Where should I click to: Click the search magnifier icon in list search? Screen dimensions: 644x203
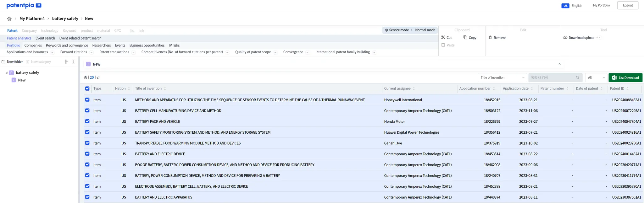tap(577, 77)
